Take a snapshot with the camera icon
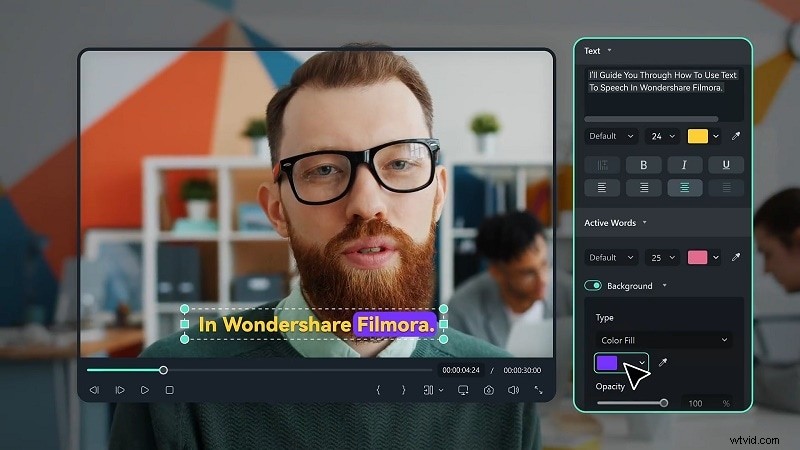 click(x=489, y=390)
